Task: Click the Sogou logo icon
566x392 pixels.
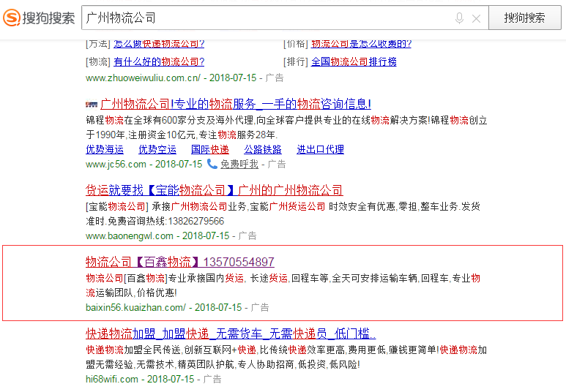Action: [x=12, y=18]
